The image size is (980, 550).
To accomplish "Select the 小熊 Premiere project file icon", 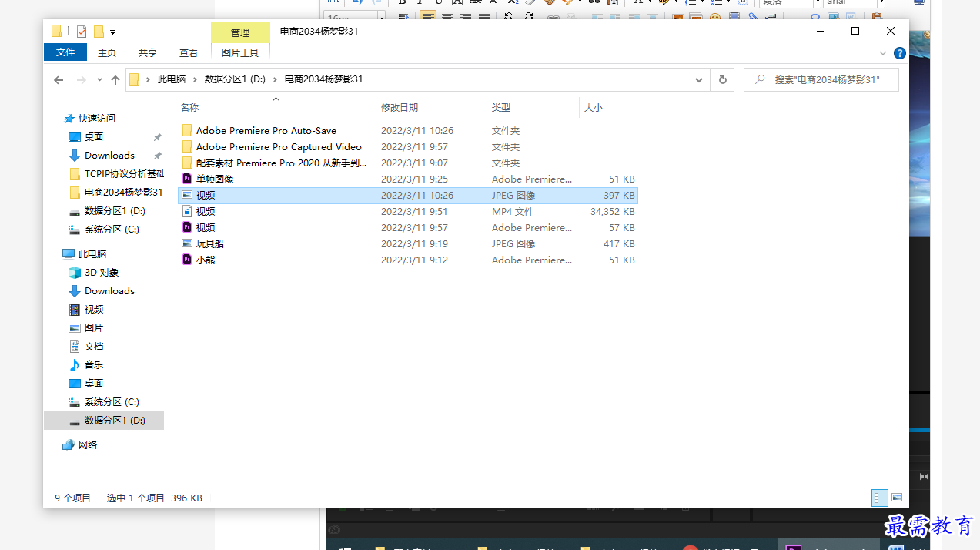I will (x=187, y=260).
